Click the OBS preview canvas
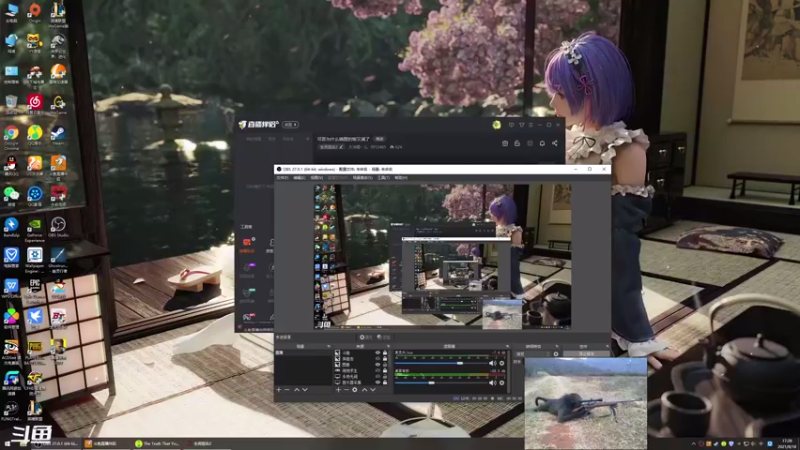800x450 pixels. [442, 257]
